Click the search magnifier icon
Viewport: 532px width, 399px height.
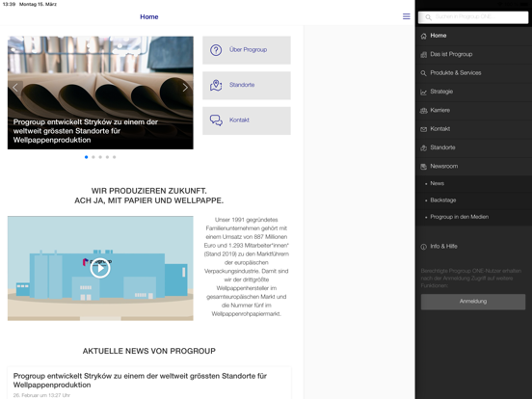click(428, 17)
